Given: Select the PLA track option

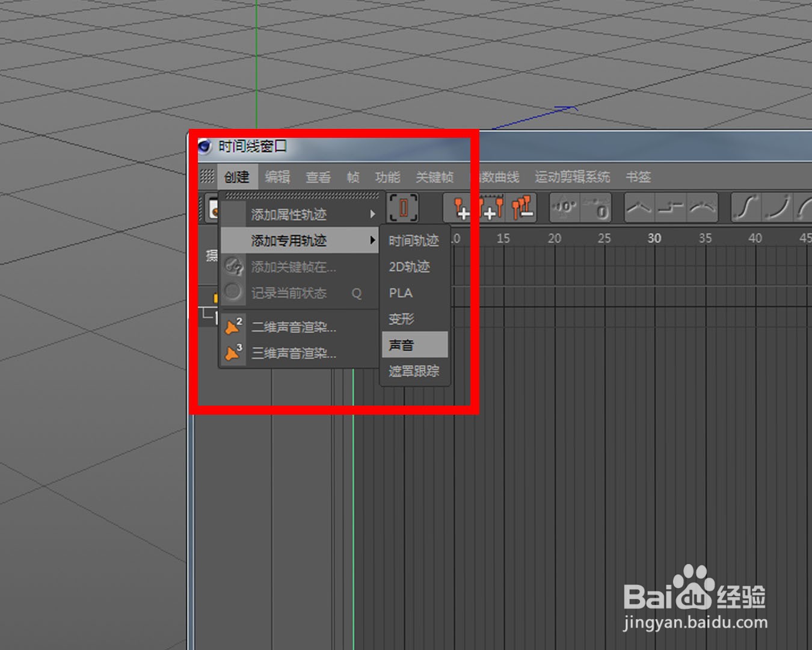Looking at the screenshot, I should (x=400, y=293).
